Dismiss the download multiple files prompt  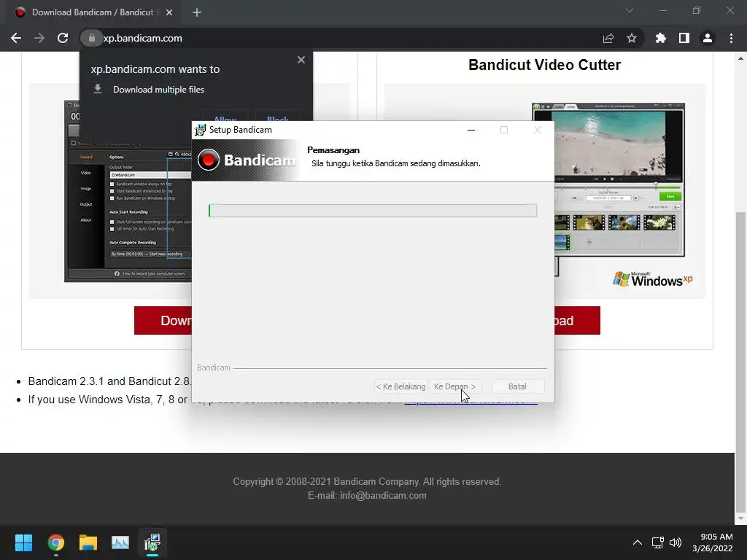click(301, 60)
